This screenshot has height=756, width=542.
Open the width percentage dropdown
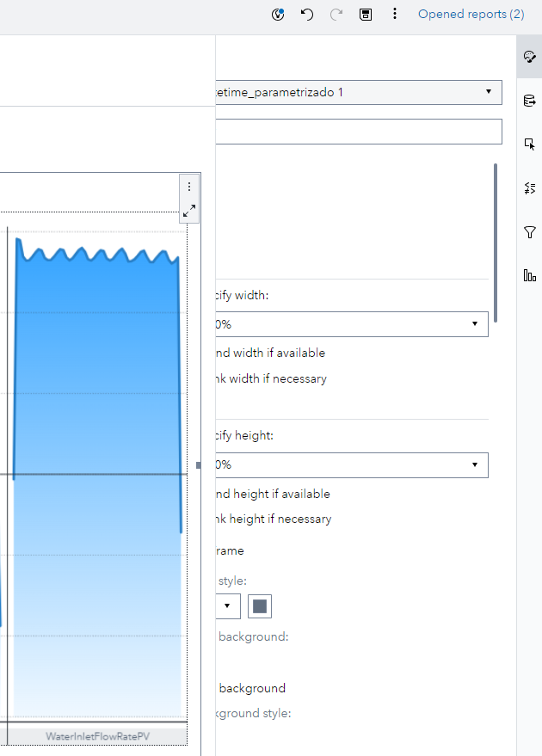point(475,324)
